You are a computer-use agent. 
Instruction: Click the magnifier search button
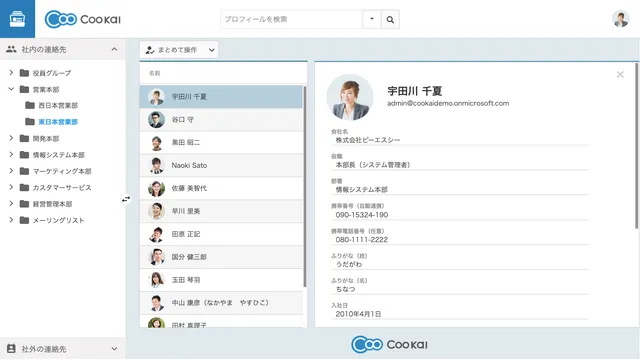coord(390,19)
